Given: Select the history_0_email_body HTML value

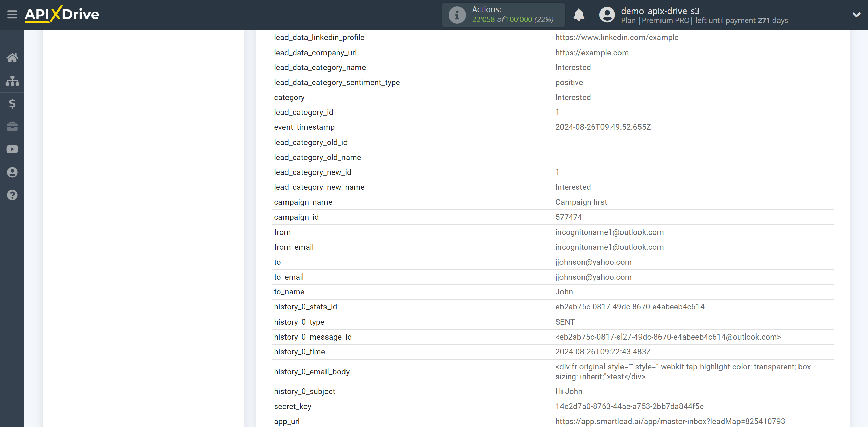Looking at the screenshot, I should [x=684, y=372].
